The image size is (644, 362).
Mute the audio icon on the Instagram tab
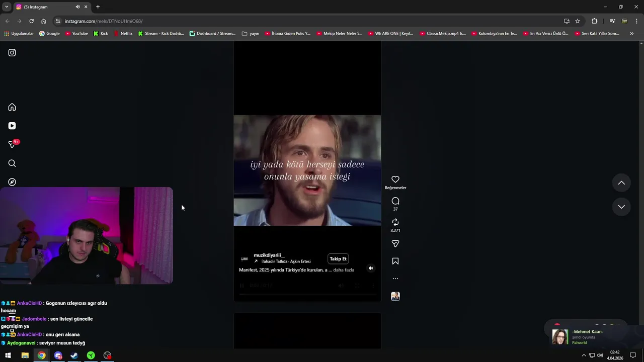[x=77, y=7]
